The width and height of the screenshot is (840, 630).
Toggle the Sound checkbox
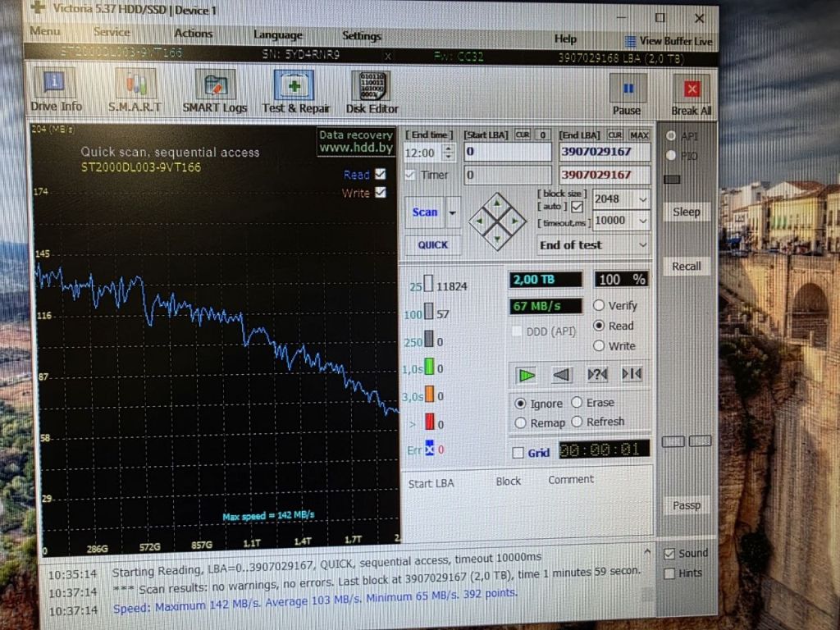point(669,554)
